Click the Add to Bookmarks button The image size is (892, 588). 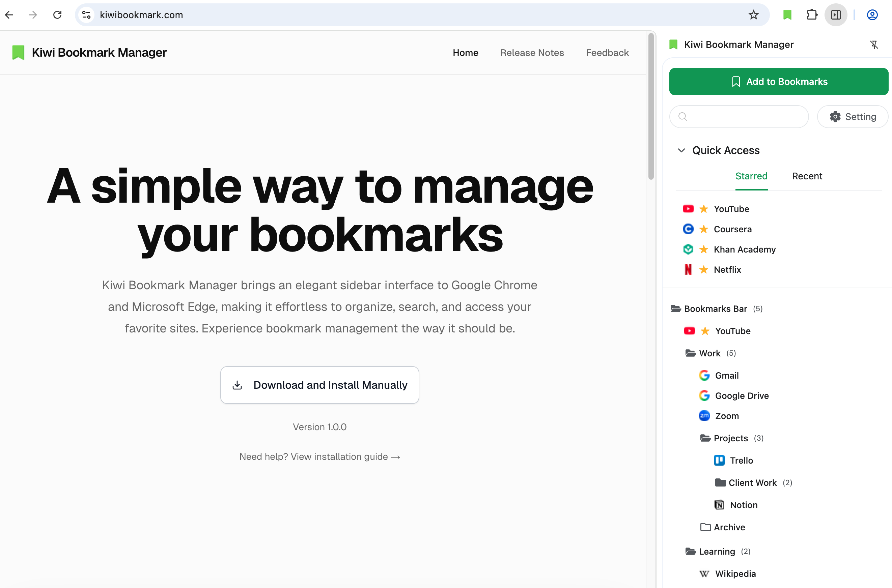pyautogui.click(x=778, y=81)
